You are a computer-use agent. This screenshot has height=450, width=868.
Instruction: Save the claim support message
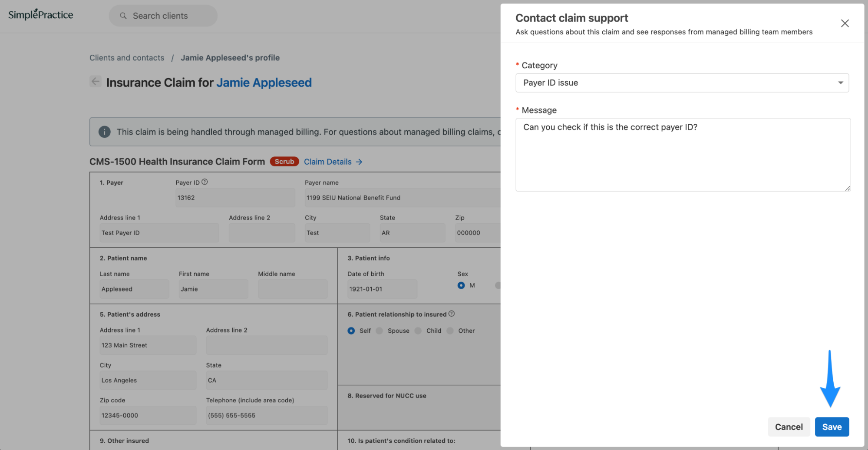(x=832, y=427)
